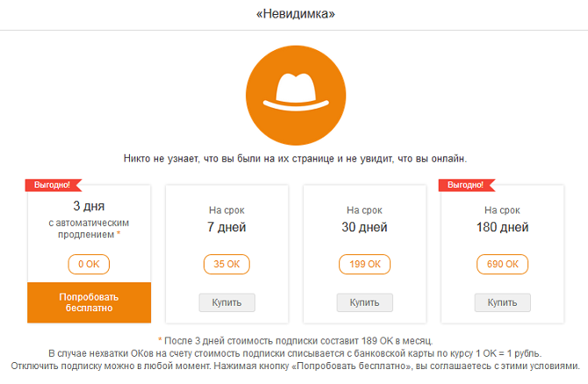Click the 30 дней plan heading
The width and height of the screenshot is (588, 384).
coord(364,227)
